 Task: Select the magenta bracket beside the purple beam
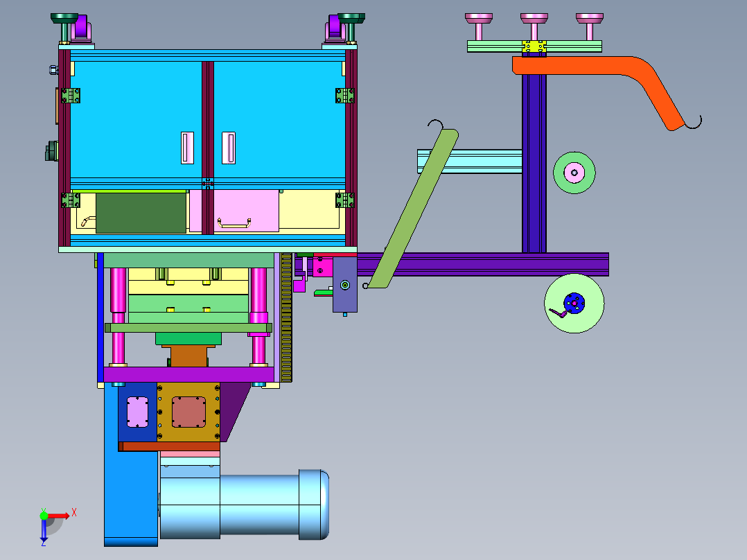pos(322,267)
